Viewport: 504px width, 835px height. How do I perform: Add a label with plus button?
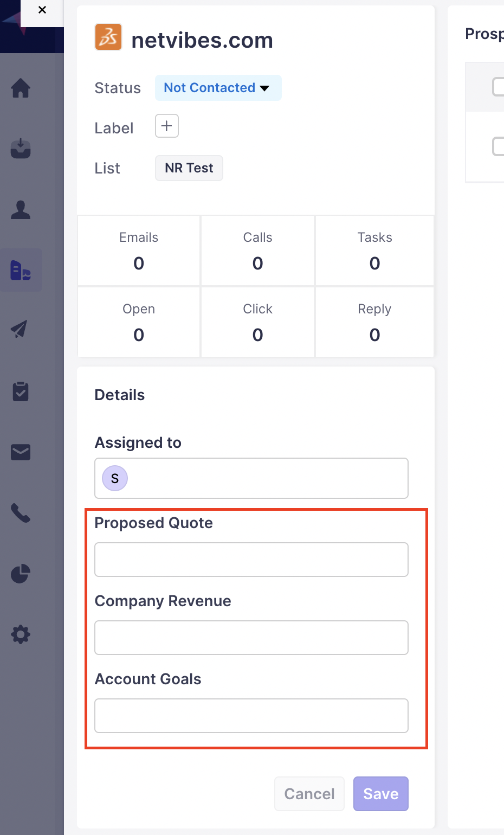pyautogui.click(x=167, y=126)
